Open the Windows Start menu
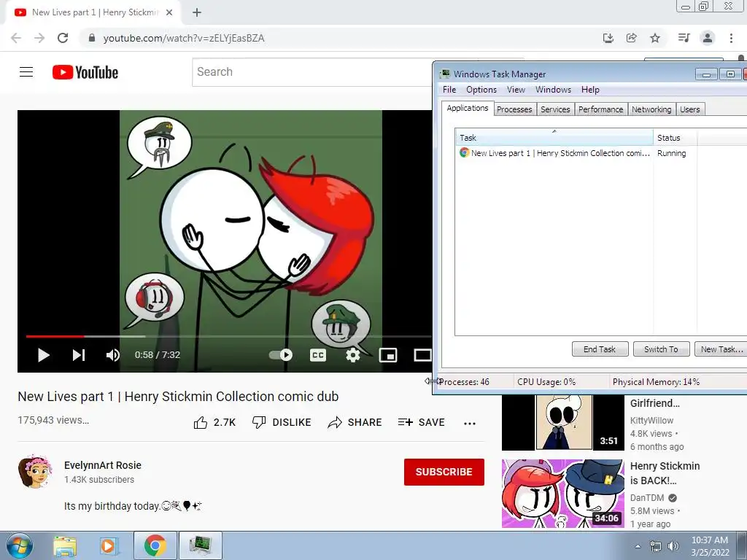 [19, 545]
